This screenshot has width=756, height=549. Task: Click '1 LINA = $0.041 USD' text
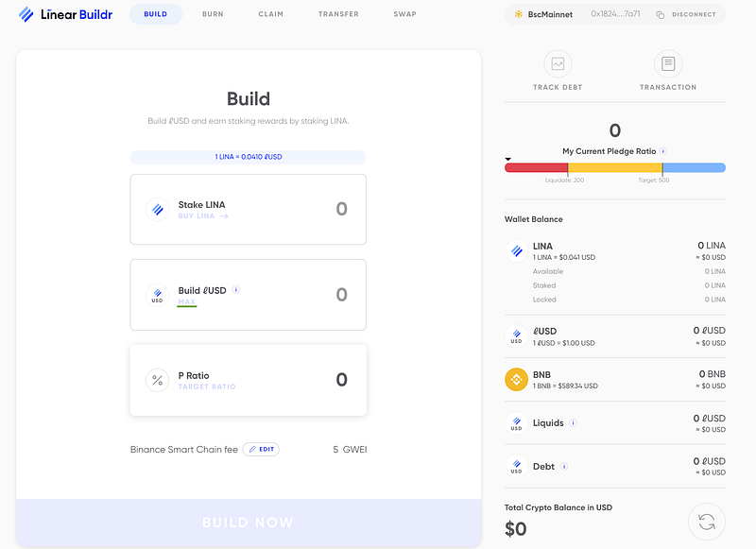coord(564,257)
